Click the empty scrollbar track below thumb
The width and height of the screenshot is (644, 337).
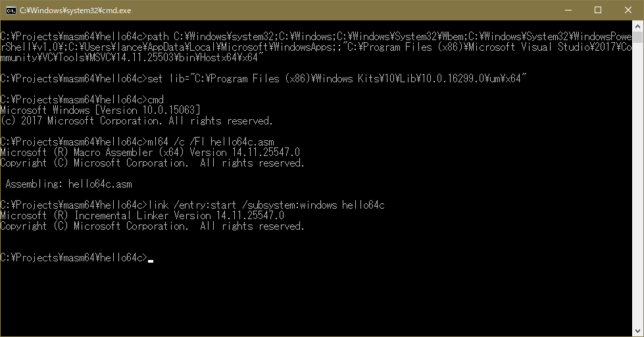pos(637,185)
